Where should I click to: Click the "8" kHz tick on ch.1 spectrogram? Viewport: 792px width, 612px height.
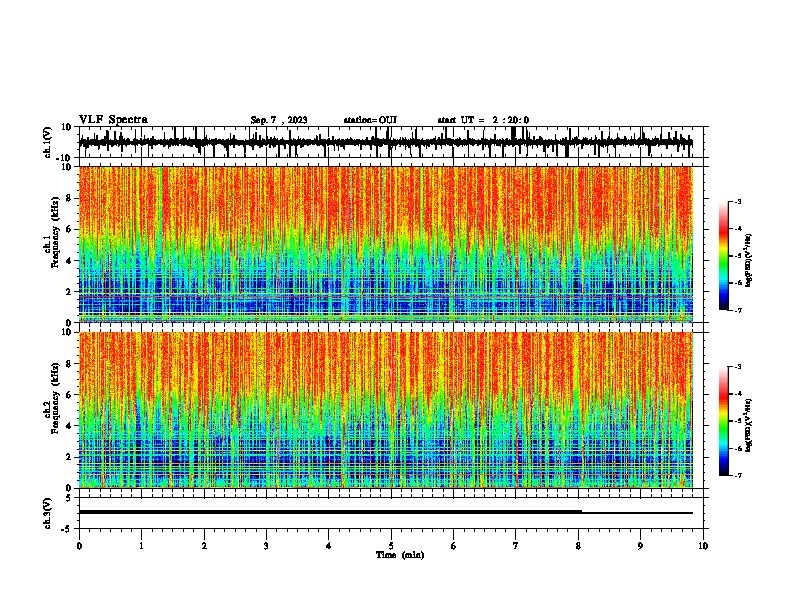click(69, 198)
